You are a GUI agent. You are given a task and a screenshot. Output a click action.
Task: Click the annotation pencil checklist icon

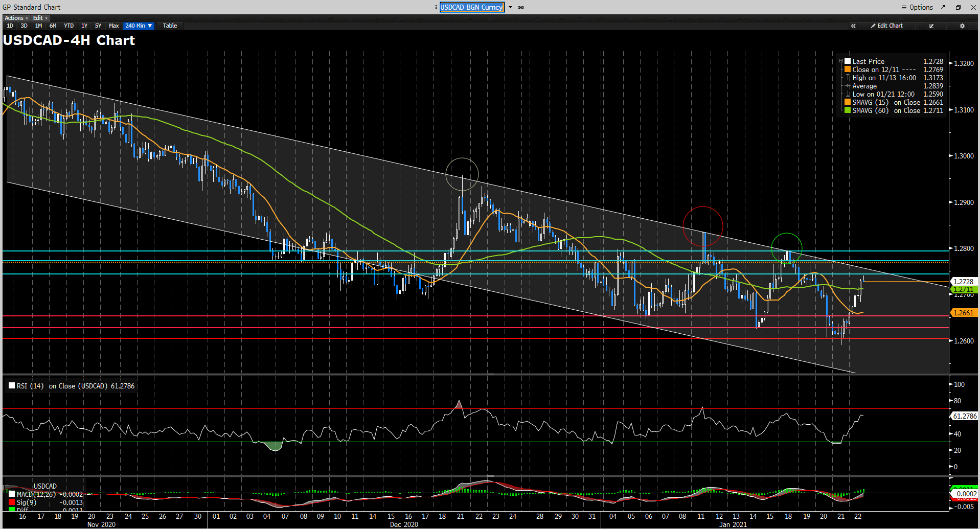click(x=931, y=26)
